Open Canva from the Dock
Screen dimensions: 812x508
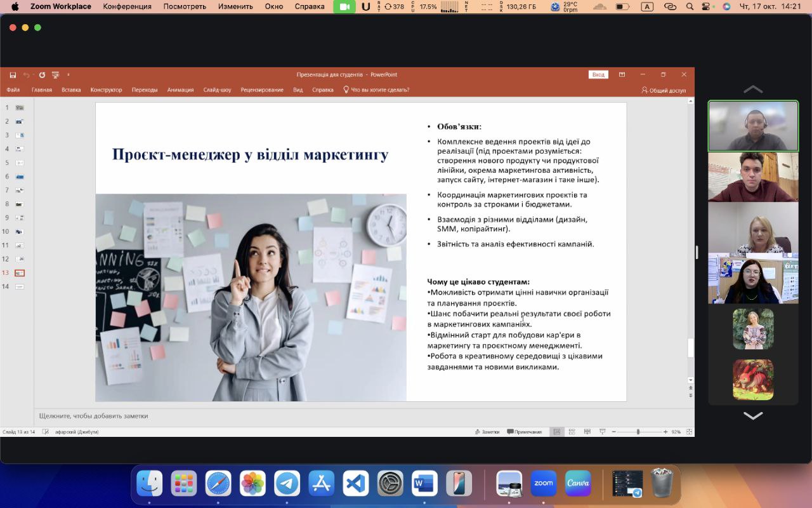click(x=578, y=484)
